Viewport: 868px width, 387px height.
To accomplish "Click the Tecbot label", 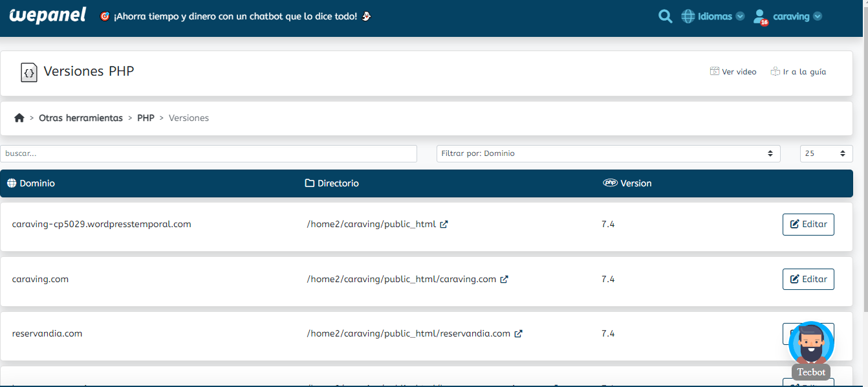I will 811,371.
